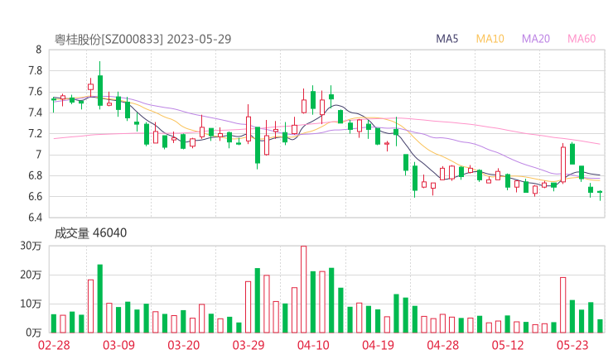Click the MA5 legend label
This screenshot has height=364, width=613.
(x=446, y=39)
